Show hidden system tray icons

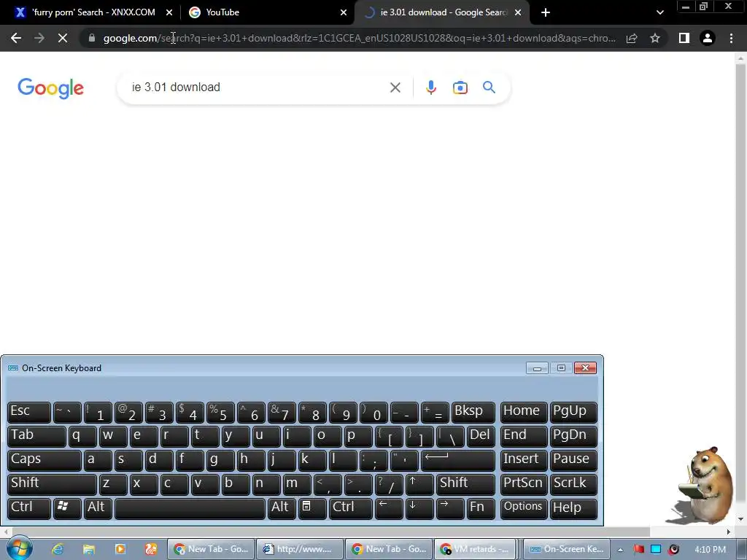[x=620, y=550]
